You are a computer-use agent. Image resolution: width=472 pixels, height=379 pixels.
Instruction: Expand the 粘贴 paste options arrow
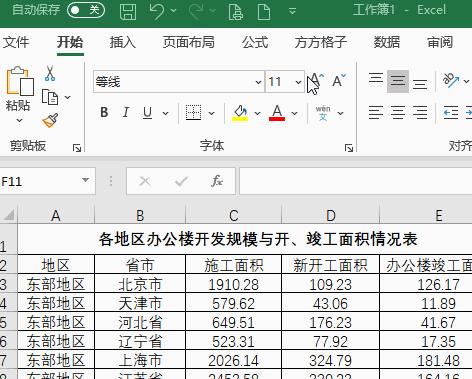(20, 120)
